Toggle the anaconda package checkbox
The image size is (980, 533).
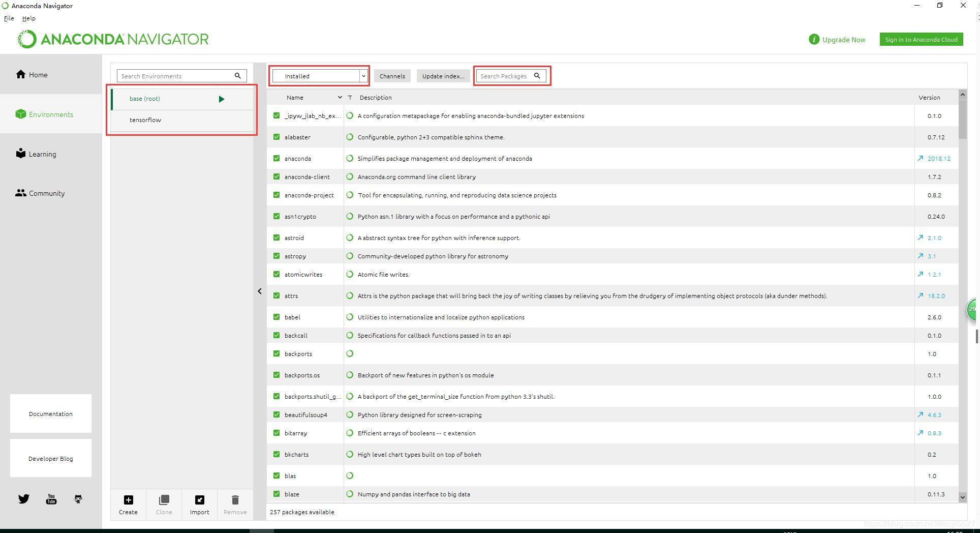277,159
